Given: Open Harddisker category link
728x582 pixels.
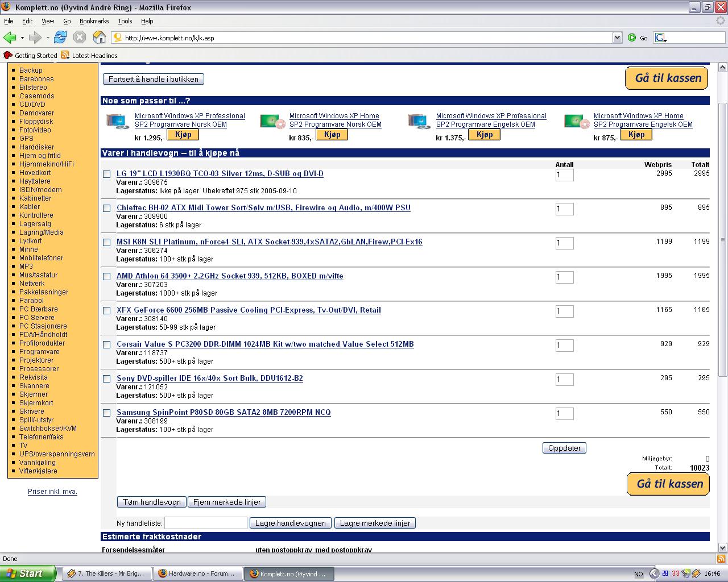Looking at the screenshot, I should [37, 147].
